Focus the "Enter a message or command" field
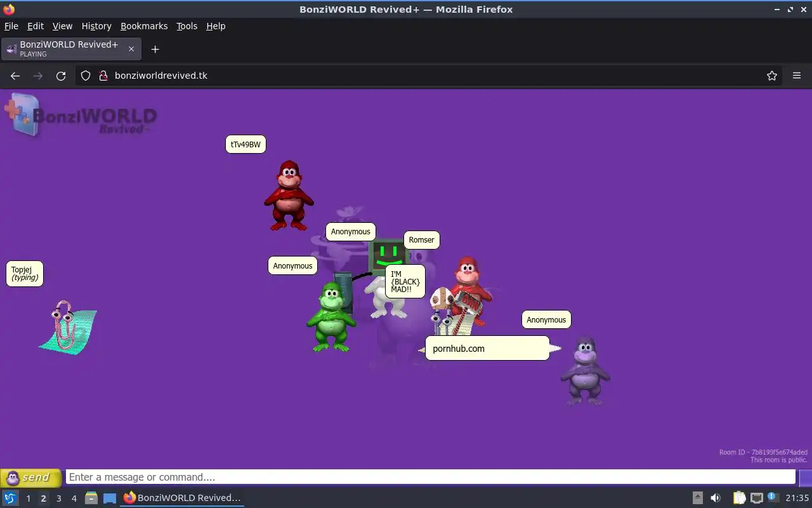 (430, 477)
